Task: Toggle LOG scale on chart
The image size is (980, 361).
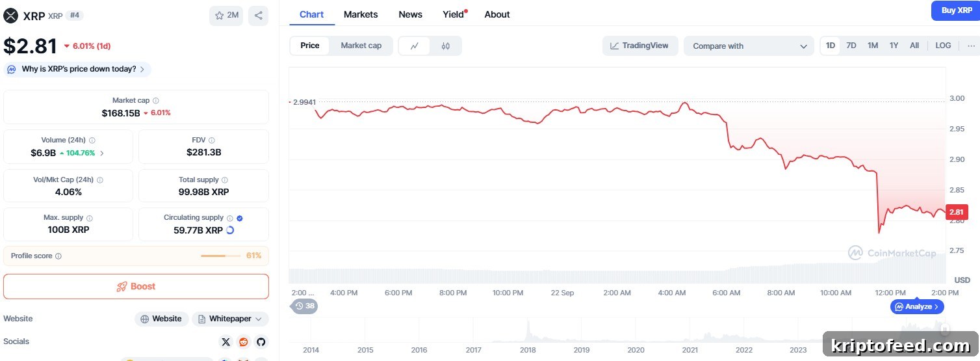Action: [943, 46]
